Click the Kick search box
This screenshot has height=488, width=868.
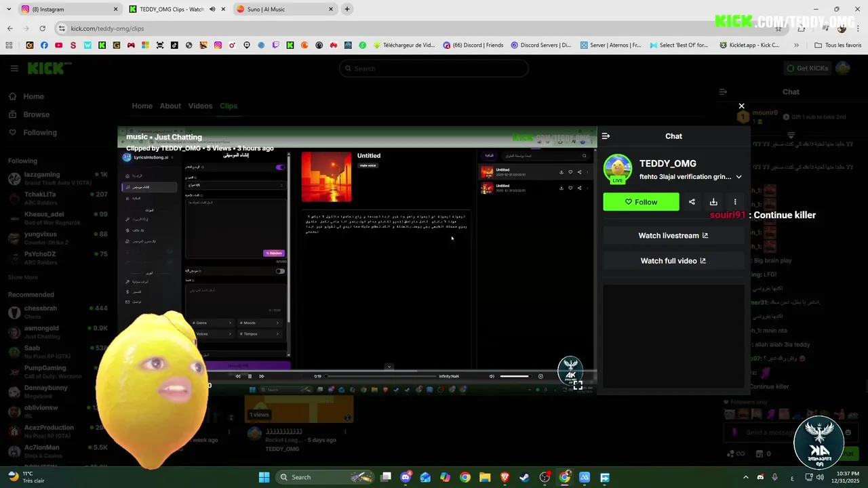coord(433,68)
